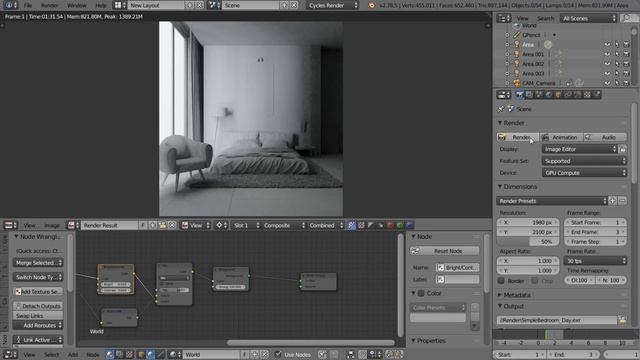
Task: Select the Shader nodes tree type icon
Action: coord(110,354)
